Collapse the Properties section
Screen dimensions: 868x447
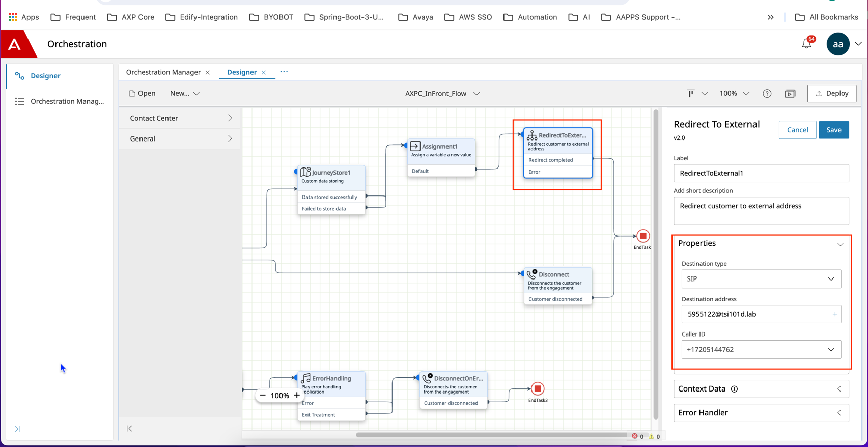pos(840,244)
